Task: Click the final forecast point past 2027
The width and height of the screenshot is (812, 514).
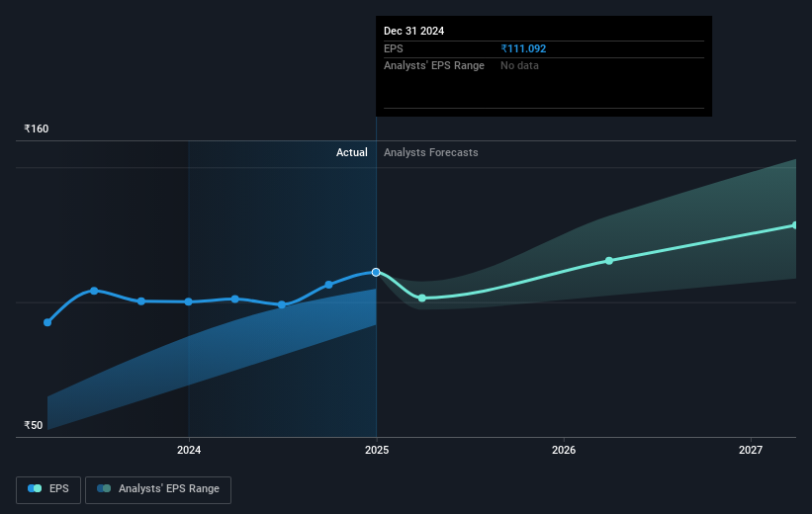Action: click(x=795, y=225)
